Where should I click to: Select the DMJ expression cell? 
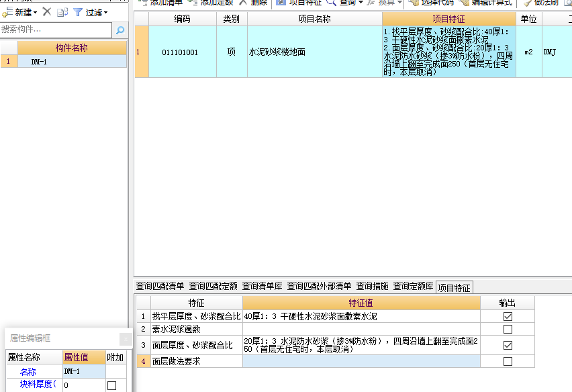click(557, 52)
